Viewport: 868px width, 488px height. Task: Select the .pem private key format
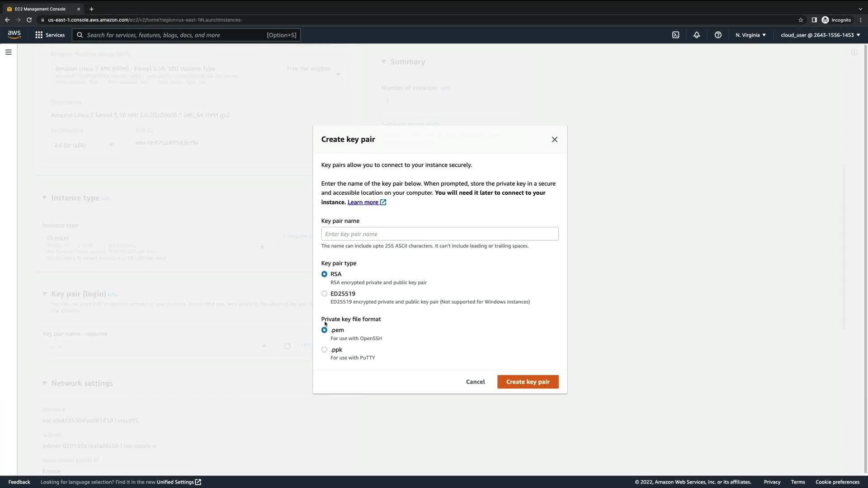coord(324,330)
